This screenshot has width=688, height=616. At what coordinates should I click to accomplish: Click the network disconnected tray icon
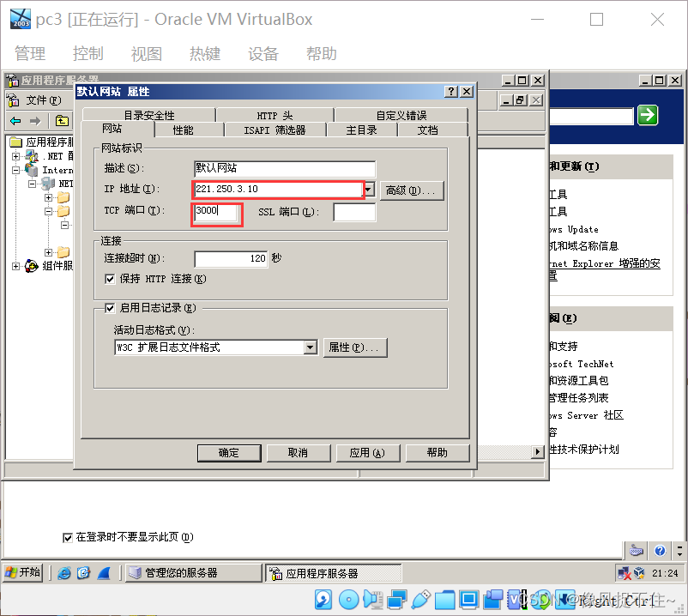point(624,573)
